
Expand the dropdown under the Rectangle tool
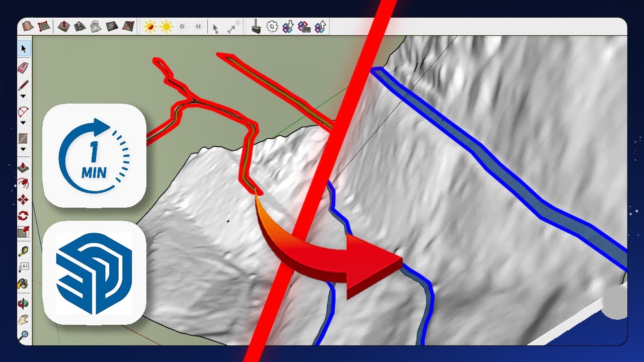(23, 149)
